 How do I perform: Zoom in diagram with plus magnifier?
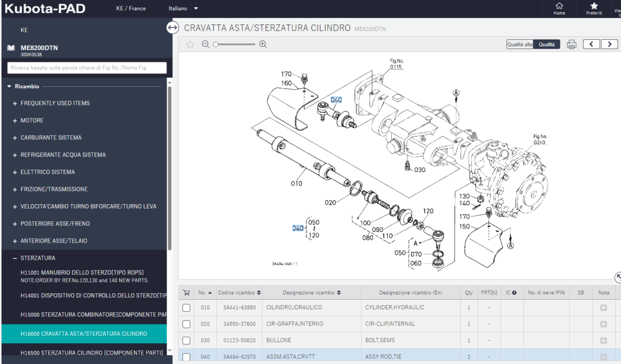tap(263, 44)
